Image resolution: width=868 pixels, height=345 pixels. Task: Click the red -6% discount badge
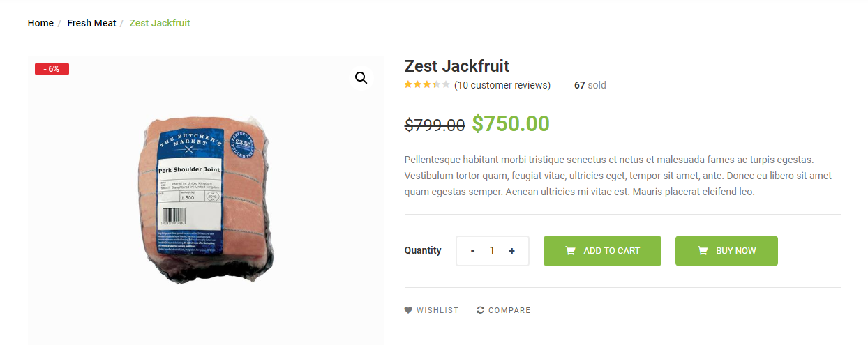pos(52,69)
